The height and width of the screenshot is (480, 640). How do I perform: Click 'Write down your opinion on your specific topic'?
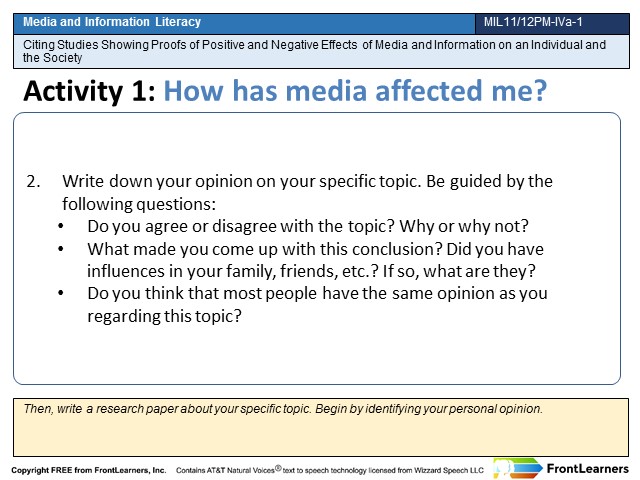point(242,181)
